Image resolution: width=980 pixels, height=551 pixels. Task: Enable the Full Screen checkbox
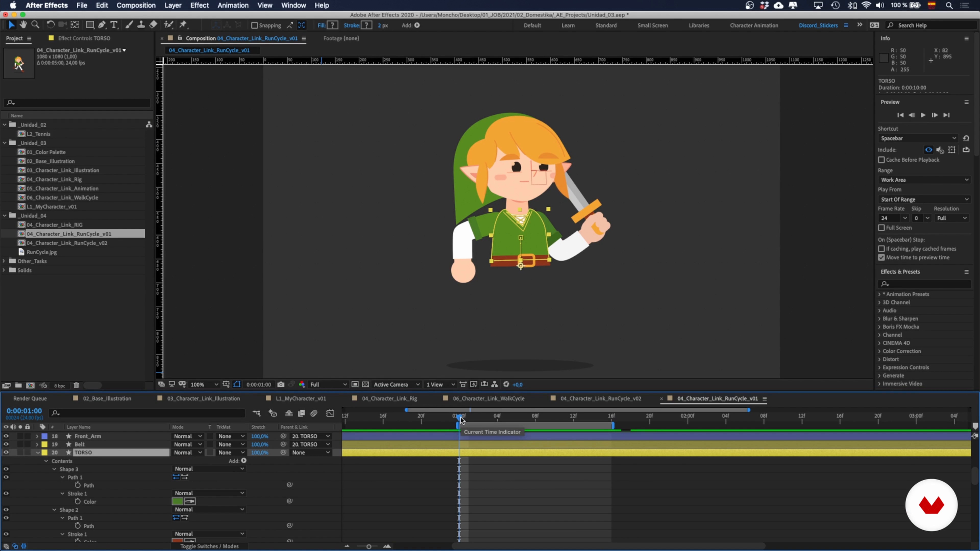click(881, 228)
